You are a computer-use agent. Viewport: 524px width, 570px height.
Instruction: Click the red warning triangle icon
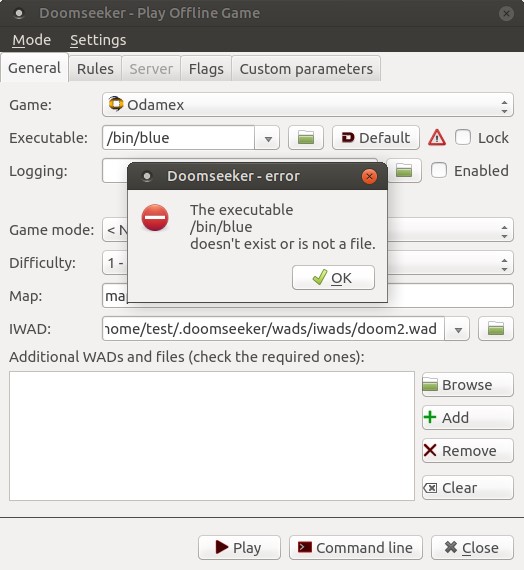point(437,138)
